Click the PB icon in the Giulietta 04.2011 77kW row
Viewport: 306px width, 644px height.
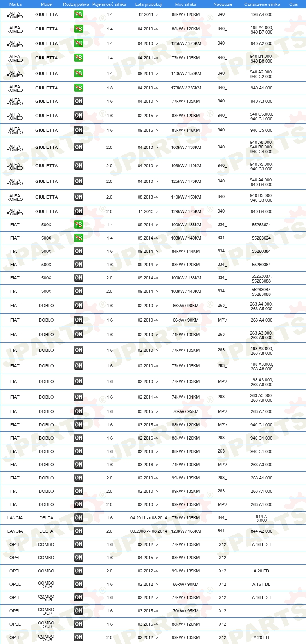click(x=79, y=58)
